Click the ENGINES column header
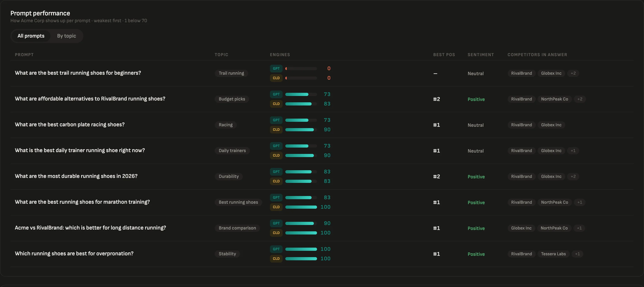This screenshot has width=644, height=287. (280, 55)
